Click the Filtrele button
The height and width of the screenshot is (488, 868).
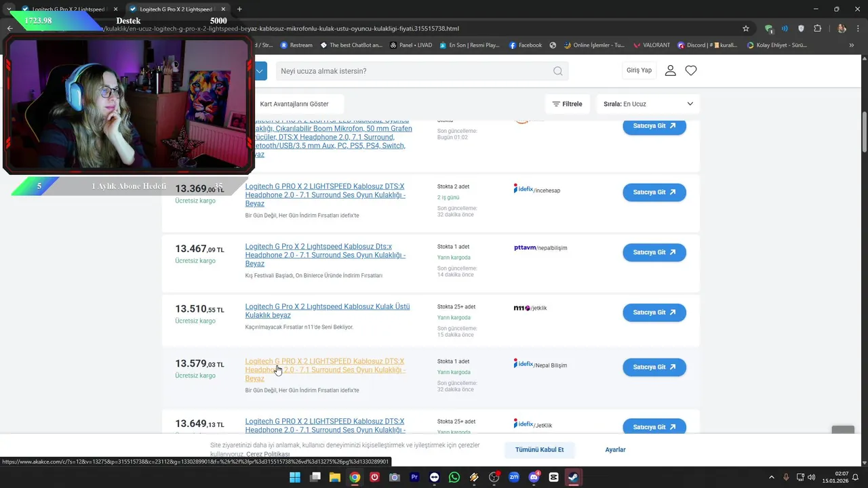[568, 104]
